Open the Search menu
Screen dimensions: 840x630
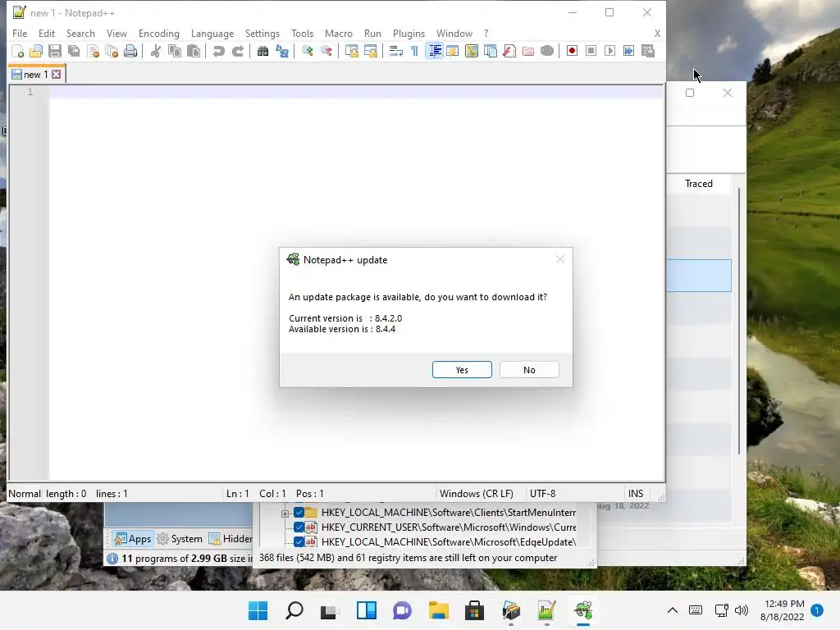pos(80,33)
